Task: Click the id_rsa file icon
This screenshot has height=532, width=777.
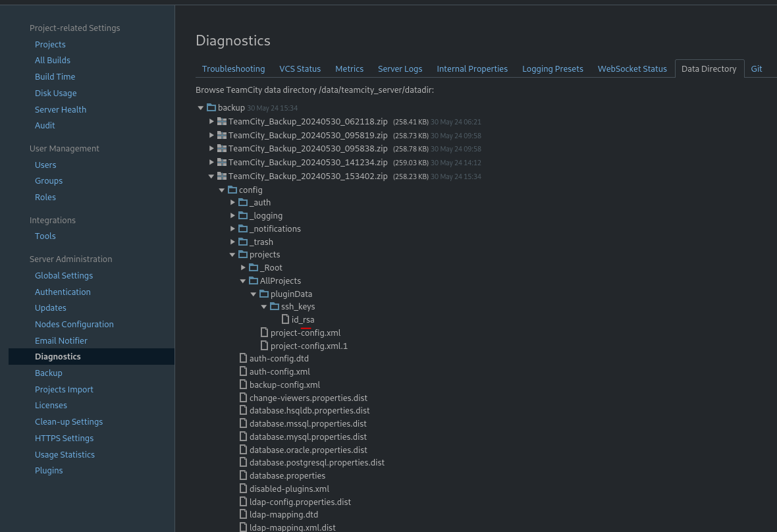Action: tap(285, 319)
